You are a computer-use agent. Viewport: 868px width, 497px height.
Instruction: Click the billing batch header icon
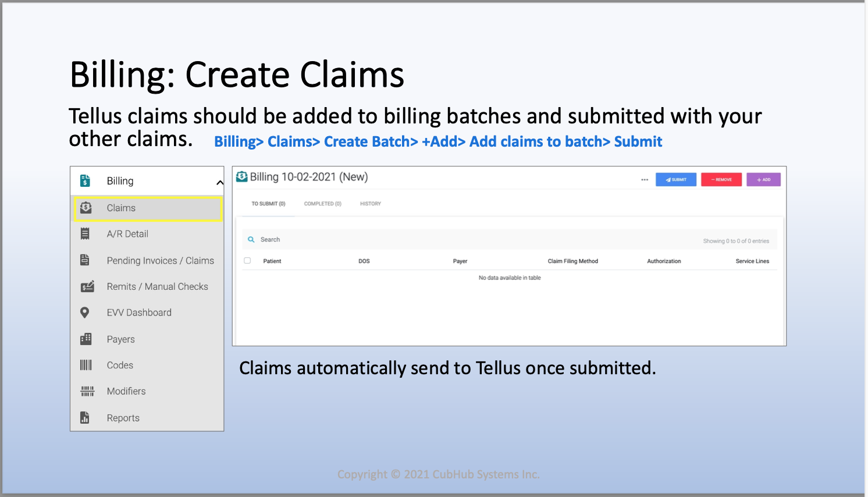(242, 176)
